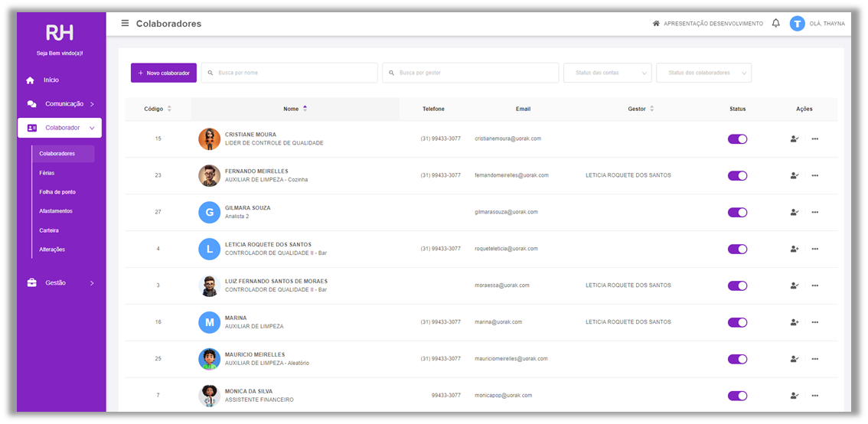Click the Email column header
Screen dimensions: 868x424
click(x=523, y=109)
